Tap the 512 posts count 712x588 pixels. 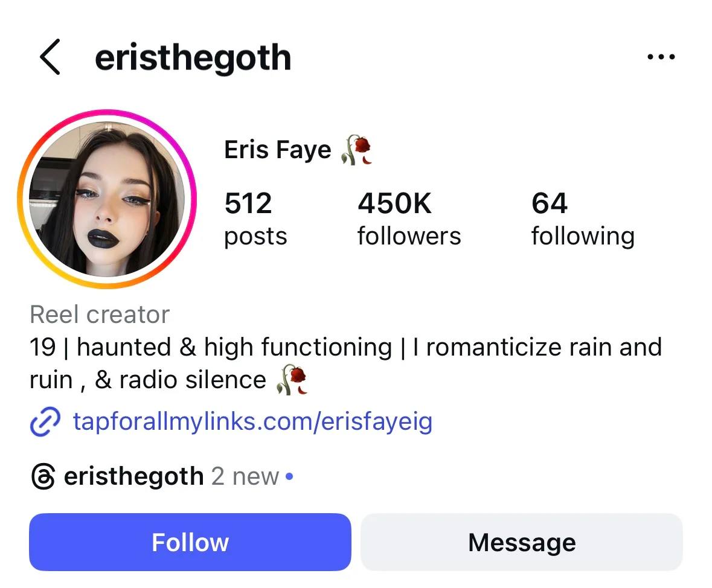coord(255,219)
